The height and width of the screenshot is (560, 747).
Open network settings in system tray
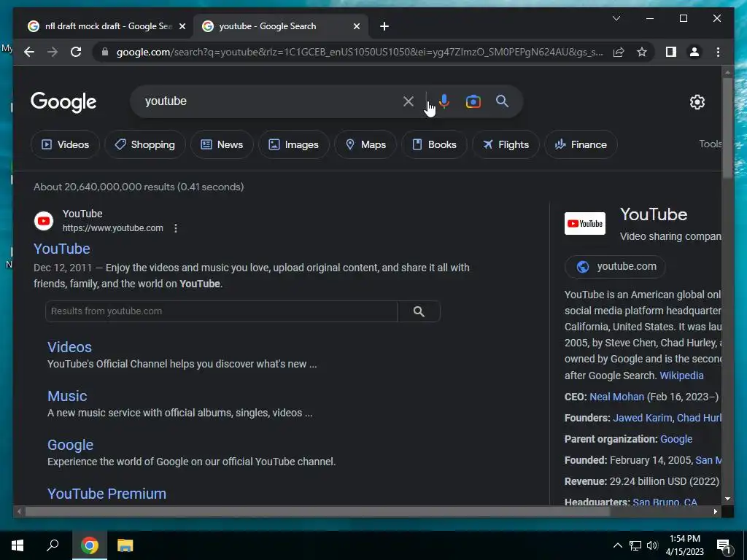pos(635,545)
